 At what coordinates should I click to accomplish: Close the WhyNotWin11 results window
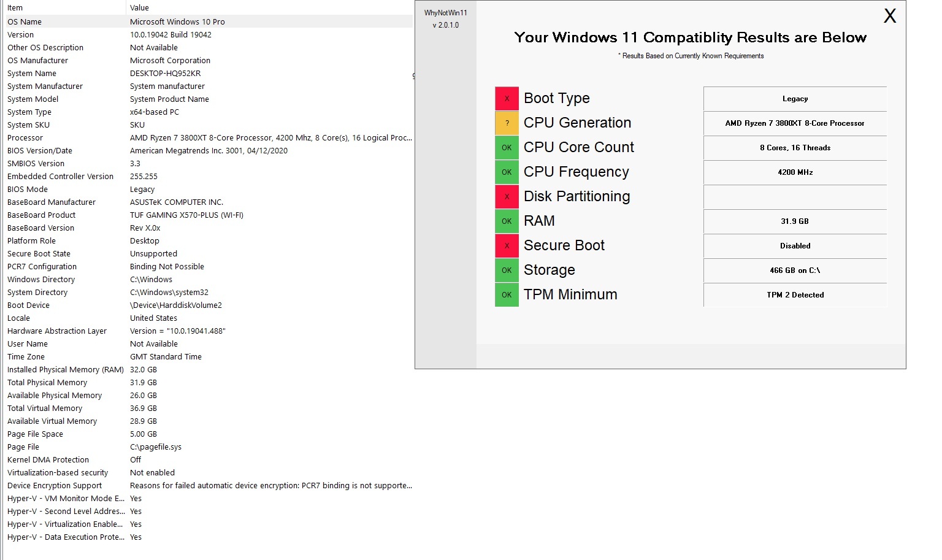point(890,16)
